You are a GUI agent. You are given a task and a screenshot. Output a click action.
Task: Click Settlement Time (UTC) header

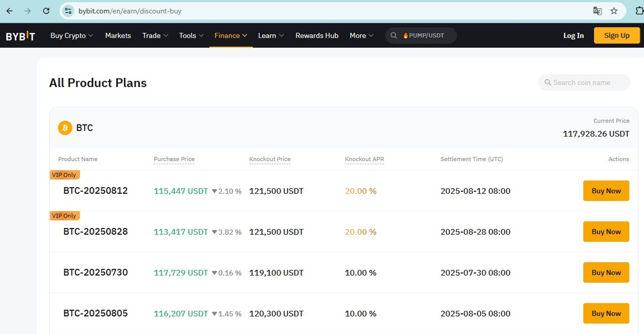[472, 159]
